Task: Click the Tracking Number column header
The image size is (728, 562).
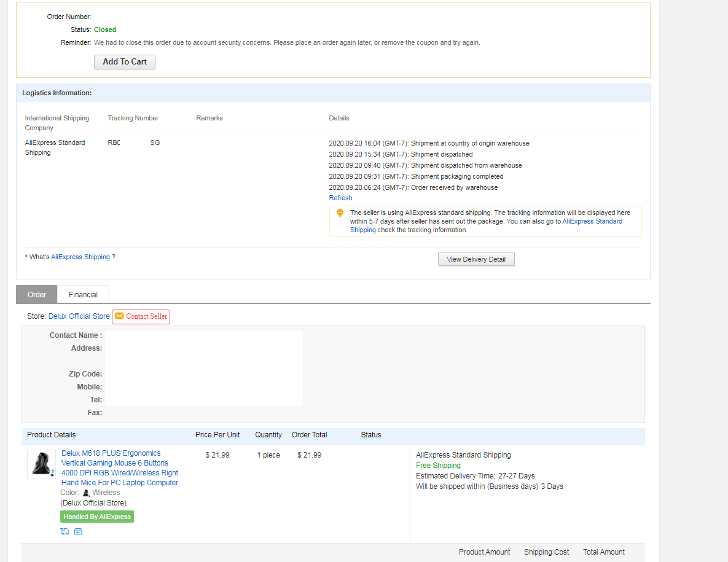Action: tap(133, 118)
